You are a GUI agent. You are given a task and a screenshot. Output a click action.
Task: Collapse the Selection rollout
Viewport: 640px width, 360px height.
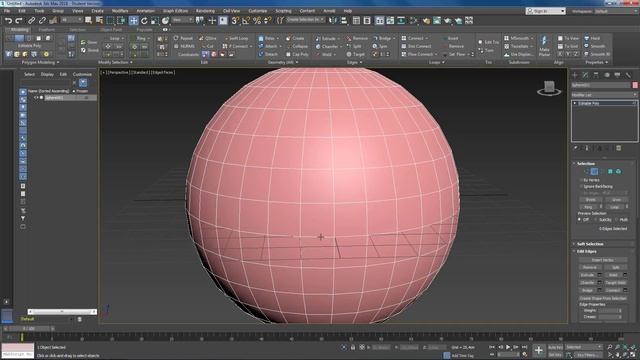click(586, 163)
